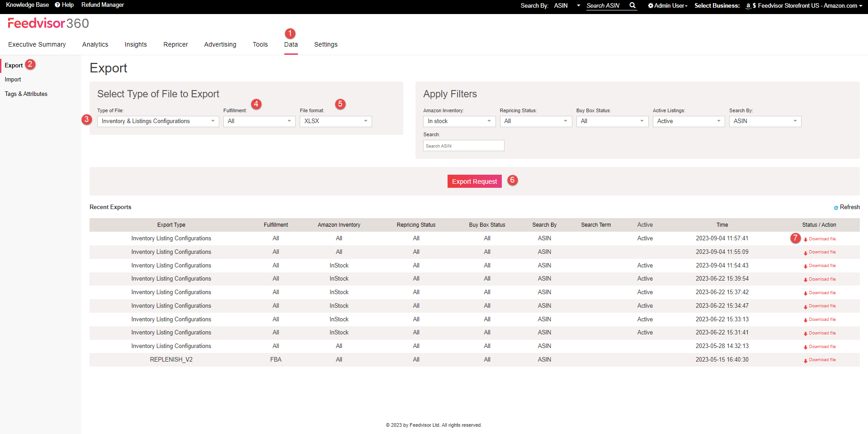Click the Admin User gear icon

click(x=651, y=5)
